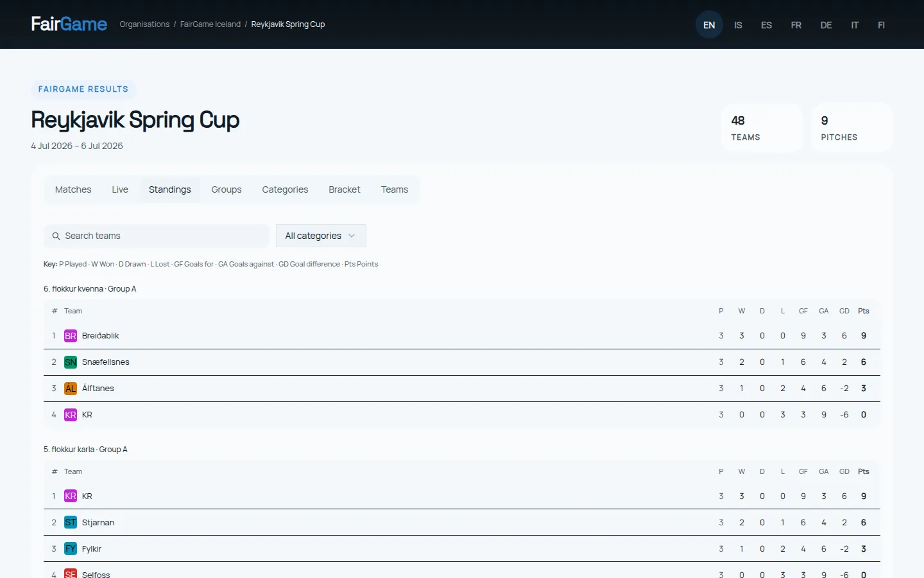The width and height of the screenshot is (924, 578).
Task: Click Stjarnan's points value 6
Action: [x=864, y=523]
